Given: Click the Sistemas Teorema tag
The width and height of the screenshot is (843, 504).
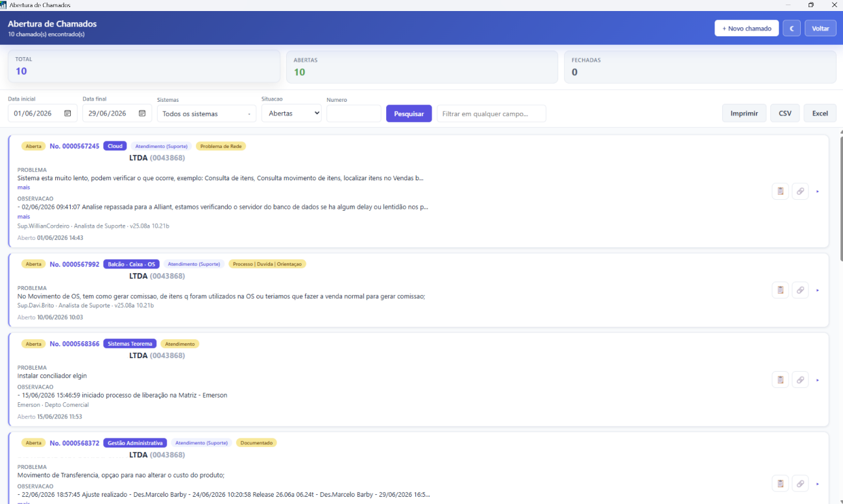Looking at the screenshot, I should [130, 344].
